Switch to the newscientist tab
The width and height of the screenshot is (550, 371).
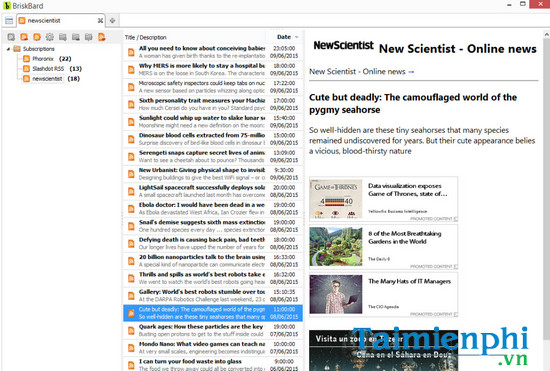[61, 21]
